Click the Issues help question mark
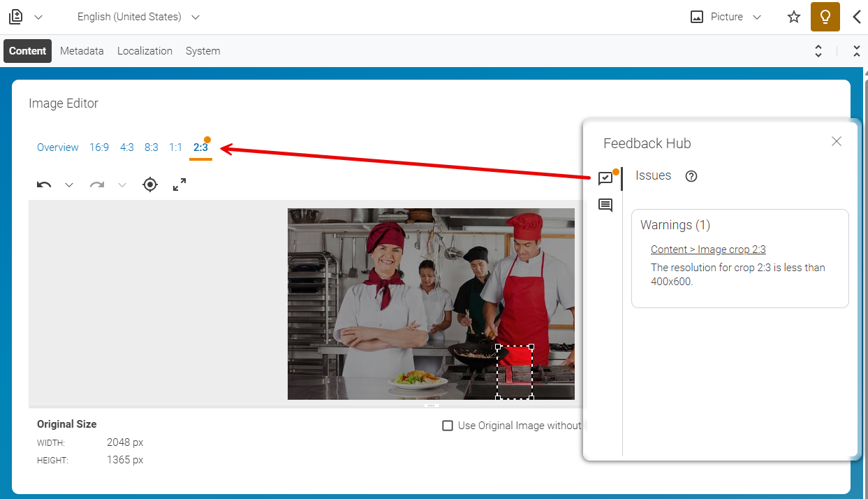The width and height of the screenshot is (868, 499). pos(691,176)
